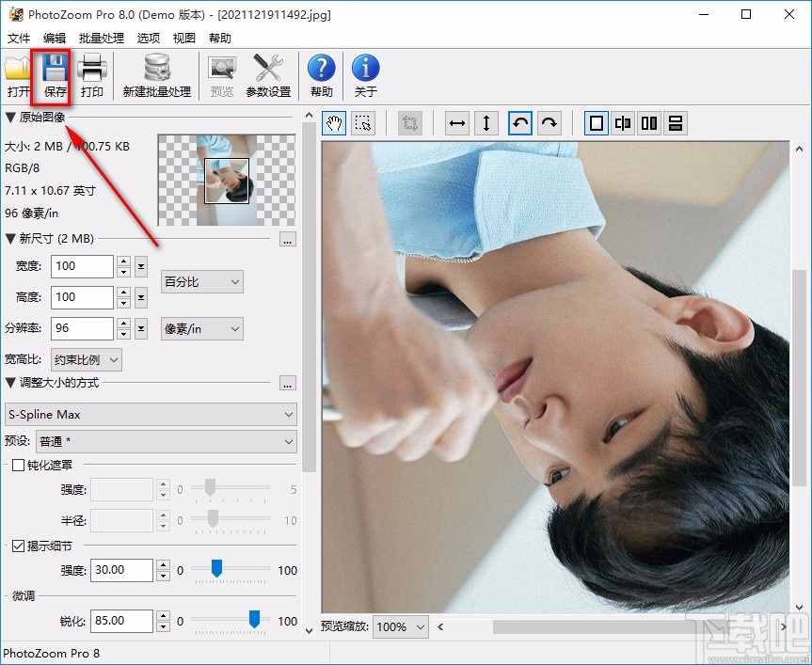Click the flip horizontal arrow icon
Image resolution: width=812 pixels, height=665 pixels.
[457, 123]
